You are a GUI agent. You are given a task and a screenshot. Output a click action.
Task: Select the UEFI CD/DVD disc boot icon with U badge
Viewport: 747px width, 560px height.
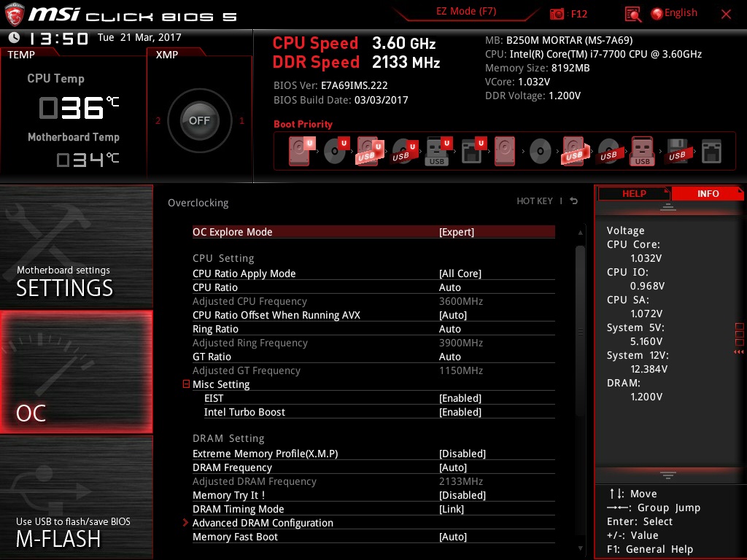click(336, 151)
